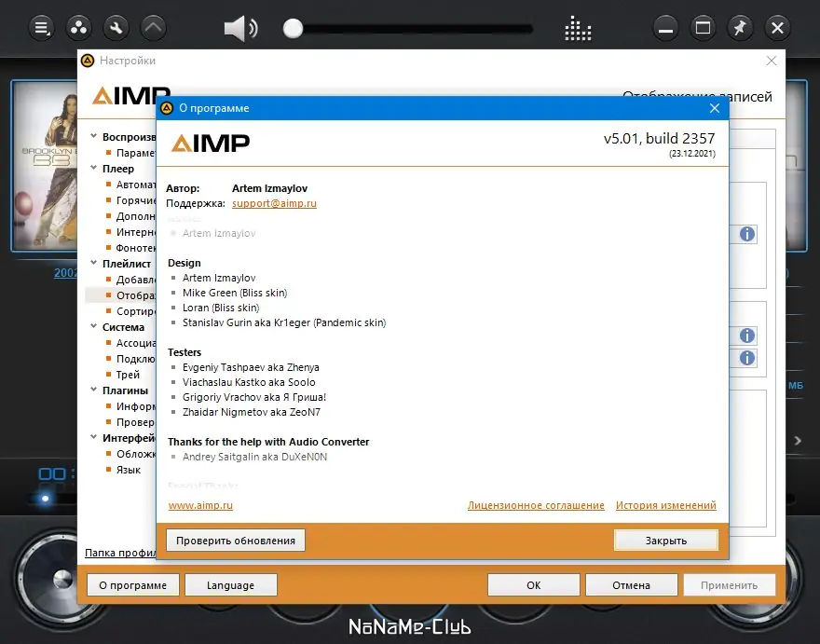This screenshot has height=644, width=820.
Task: Select the Отображение tree item
Action: point(135,295)
